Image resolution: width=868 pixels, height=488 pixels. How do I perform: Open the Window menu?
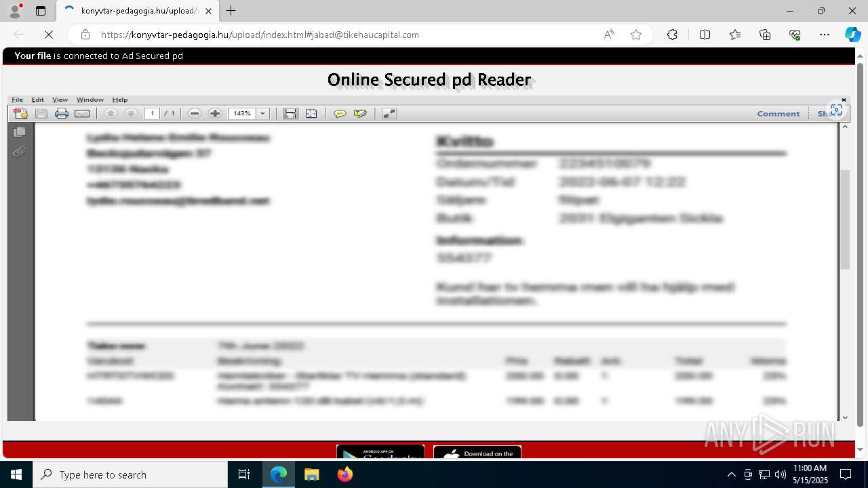click(x=90, y=100)
